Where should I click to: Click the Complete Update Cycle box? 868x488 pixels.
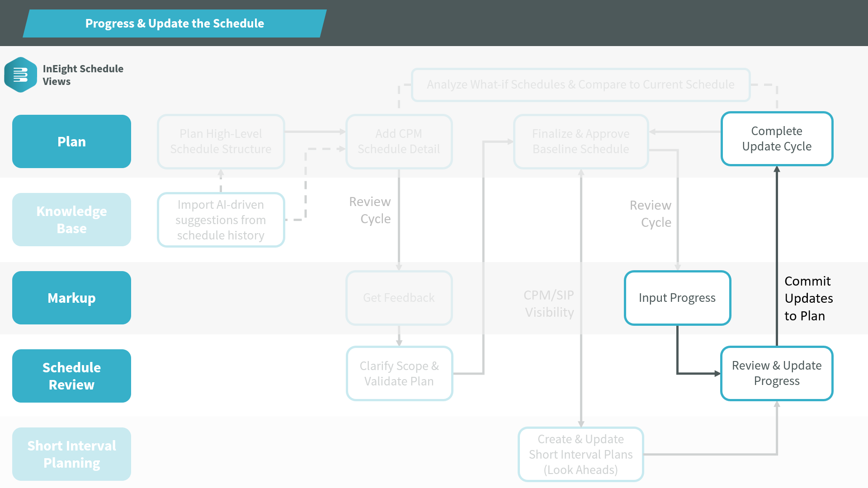pyautogui.click(x=777, y=139)
